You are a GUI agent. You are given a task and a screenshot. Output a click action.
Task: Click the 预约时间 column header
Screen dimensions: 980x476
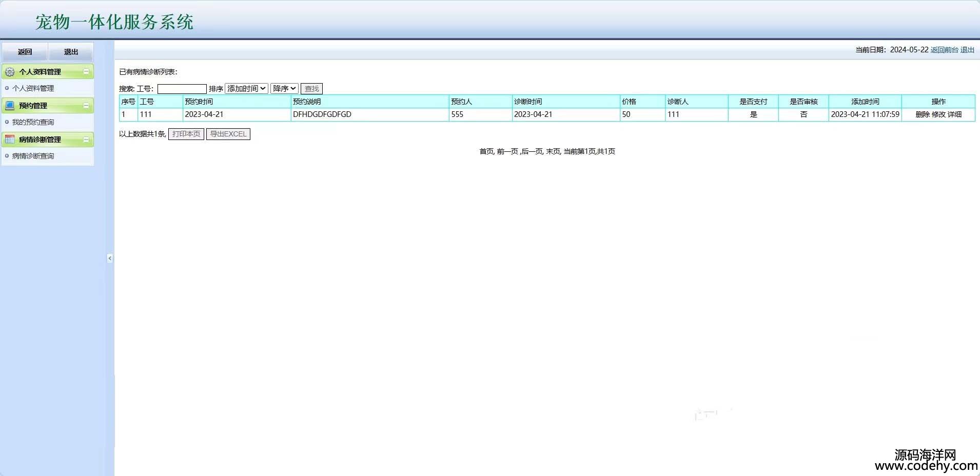coord(237,102)
